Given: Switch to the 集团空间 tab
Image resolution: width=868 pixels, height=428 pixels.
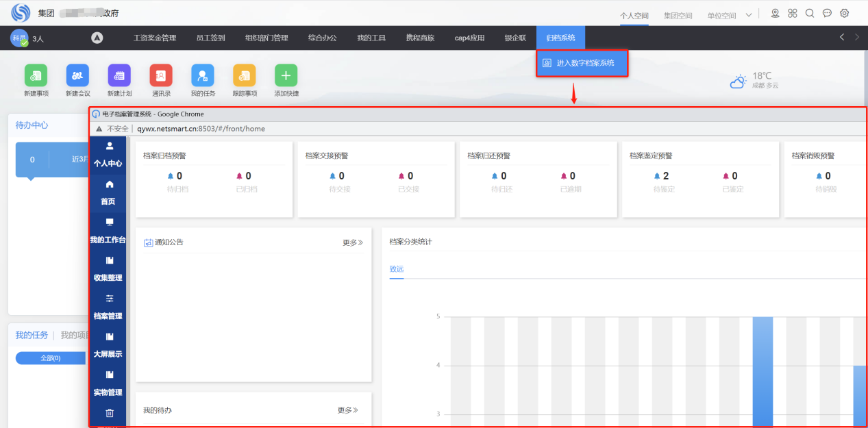Looking at the screenshot, I should 678,15.
